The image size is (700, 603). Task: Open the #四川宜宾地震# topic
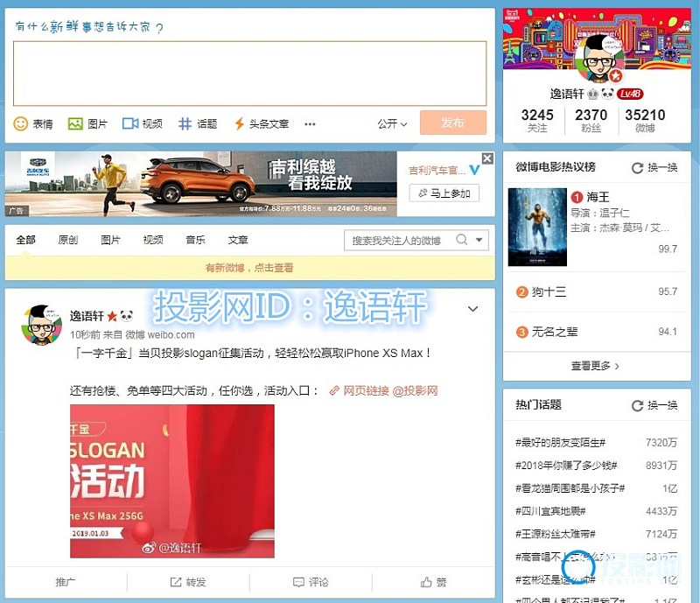tap(550, 511)
